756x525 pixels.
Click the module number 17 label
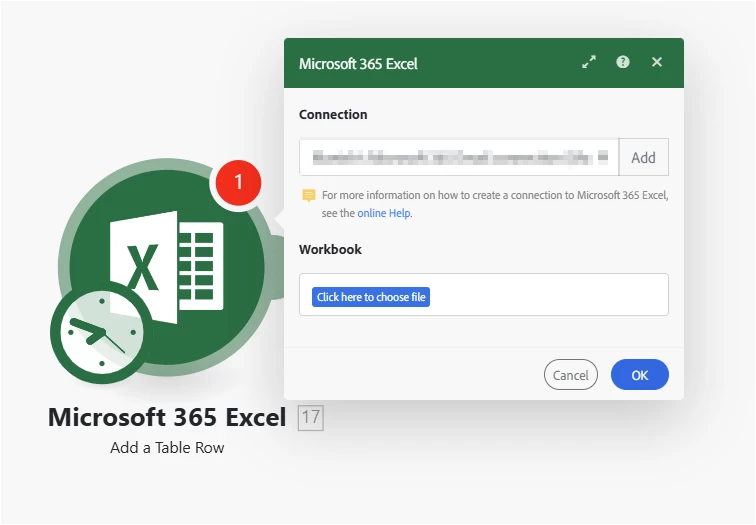coord(310,417)
